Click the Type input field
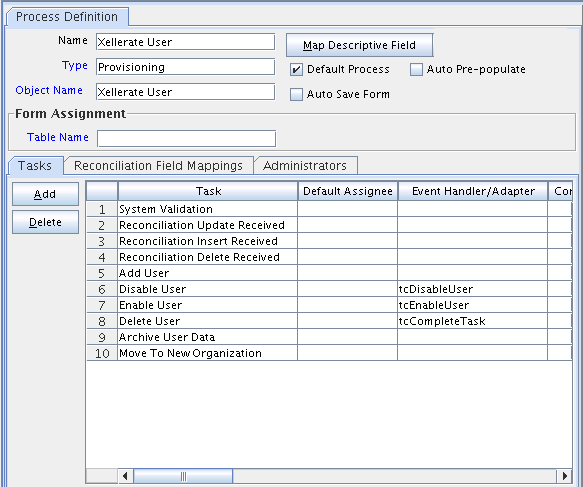583x487 pixels. click(185, 67)
